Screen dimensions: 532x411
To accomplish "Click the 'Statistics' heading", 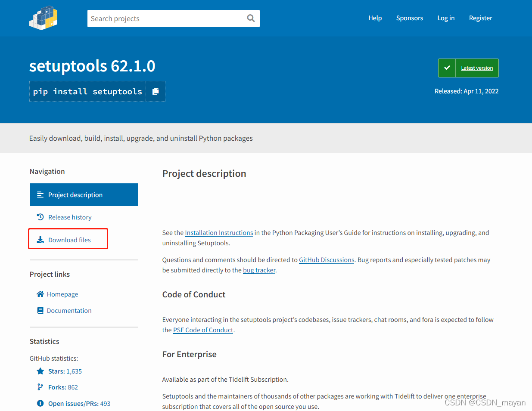I will pos(44,341).
